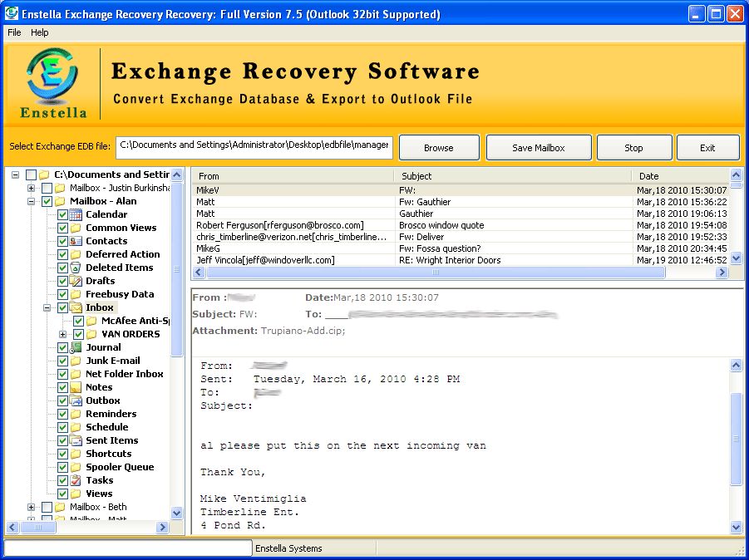Click the Views folder icon

pos(76,494)
